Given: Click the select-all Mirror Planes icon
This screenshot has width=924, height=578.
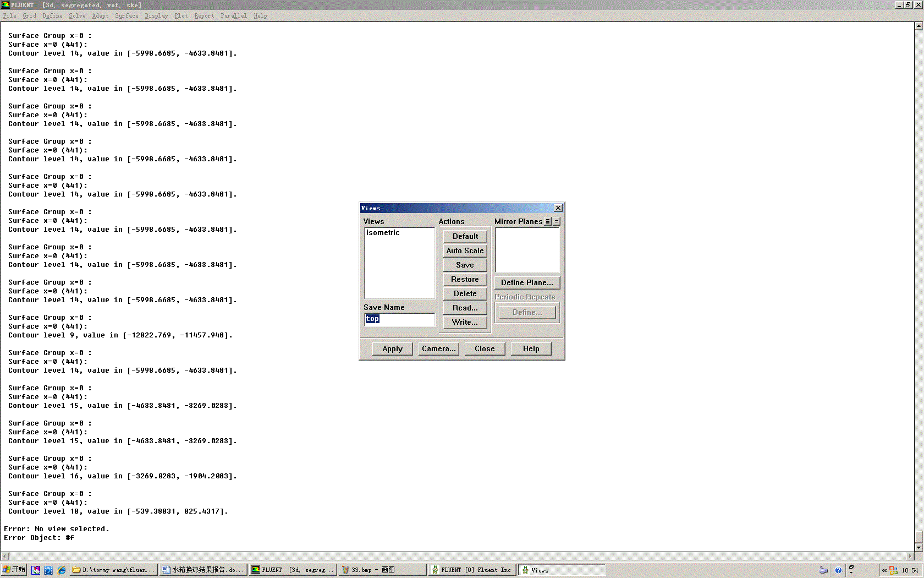Looking at the screenshot, I should (548, 221).
